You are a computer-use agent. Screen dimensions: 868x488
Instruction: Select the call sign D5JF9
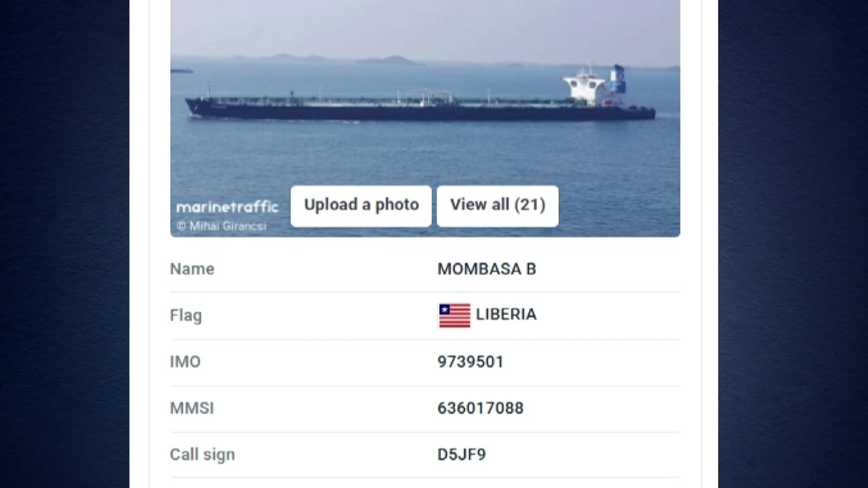coord(461,454)
